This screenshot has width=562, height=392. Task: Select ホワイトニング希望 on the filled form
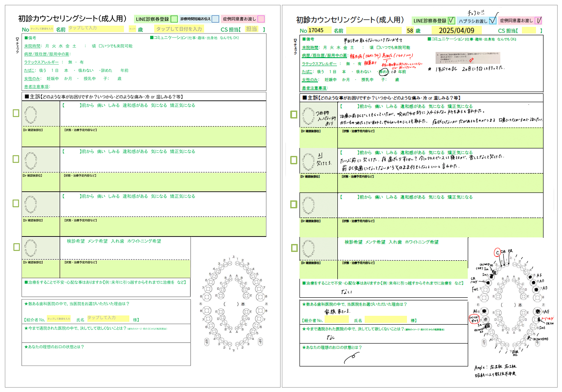pyautogui.click(x=421, y=242)
